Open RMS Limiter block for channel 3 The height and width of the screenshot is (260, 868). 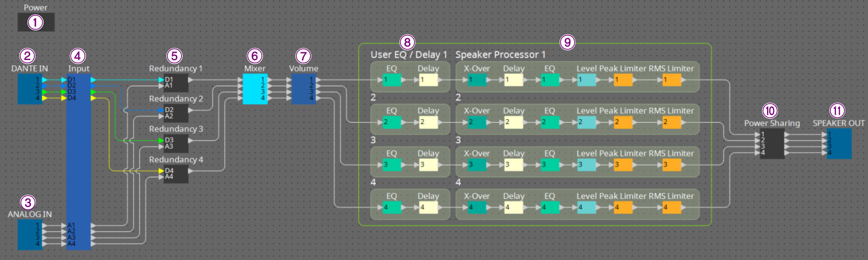click(x=671, y=165)
